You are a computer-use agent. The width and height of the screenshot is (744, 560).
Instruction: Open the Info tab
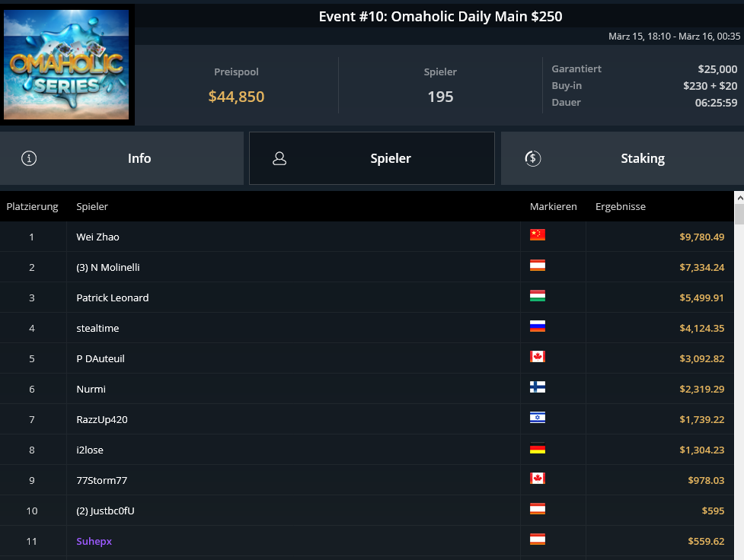[122, 158]
